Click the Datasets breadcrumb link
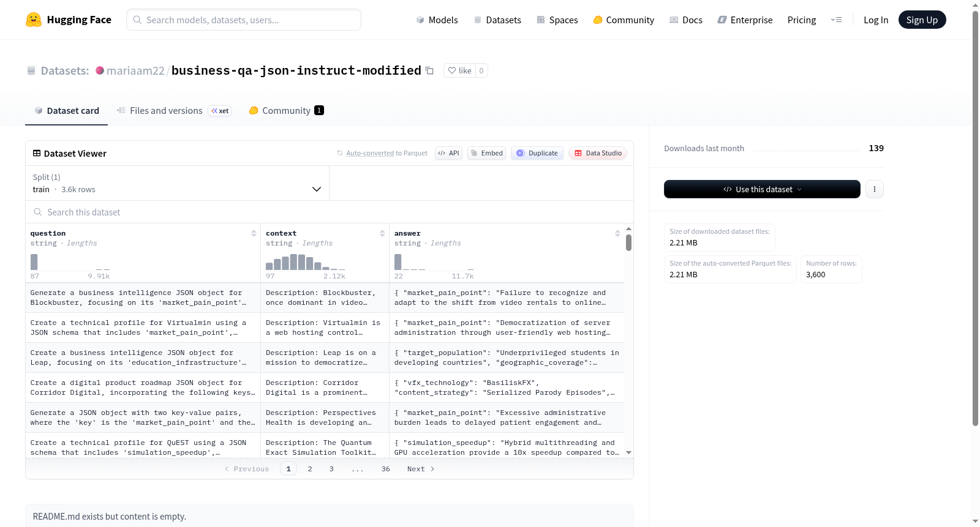 (65, 70)
